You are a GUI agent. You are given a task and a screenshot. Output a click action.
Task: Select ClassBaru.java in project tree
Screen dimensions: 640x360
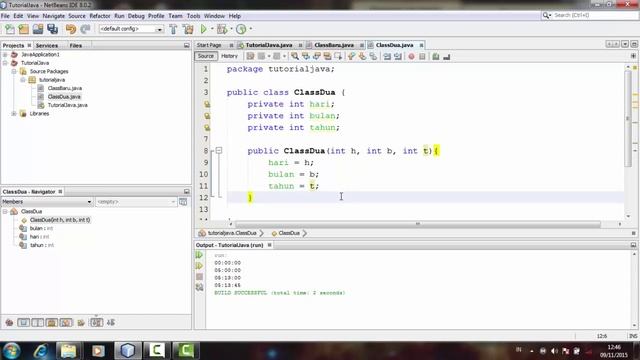click(64, 88)
